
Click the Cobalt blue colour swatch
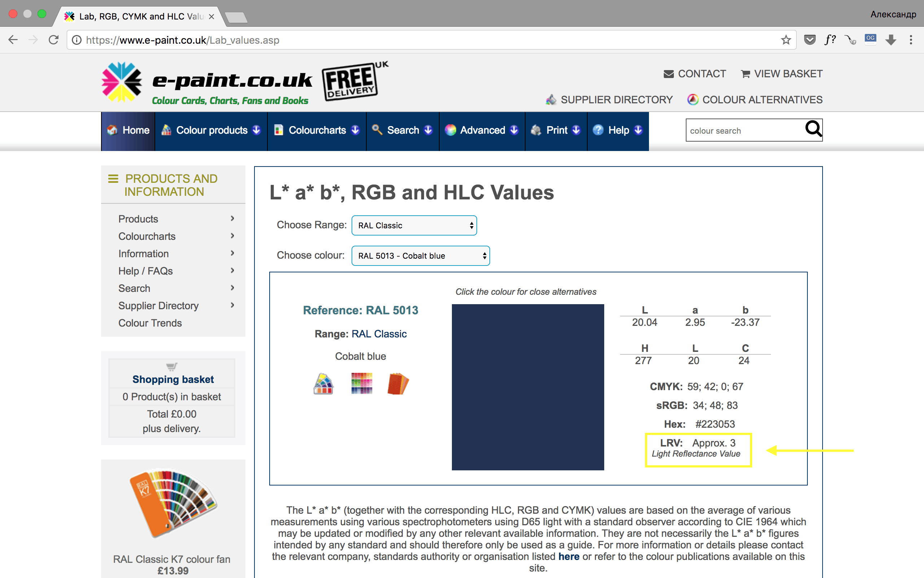528,387
